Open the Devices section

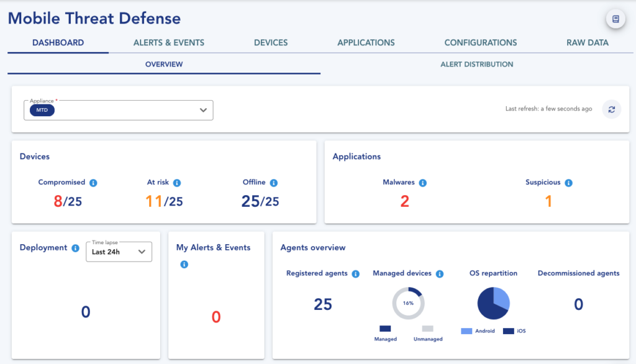tap(270, 42)
